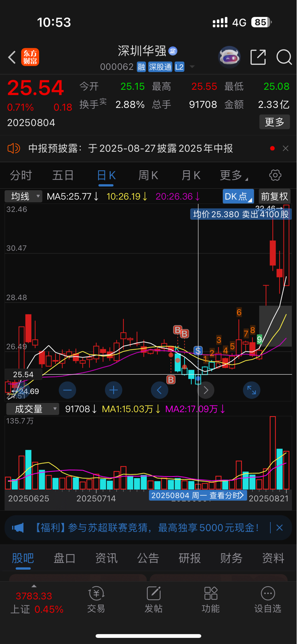Tap the 深股通 badge
Screen dimensions: 297x644
[x=160, y=67]
